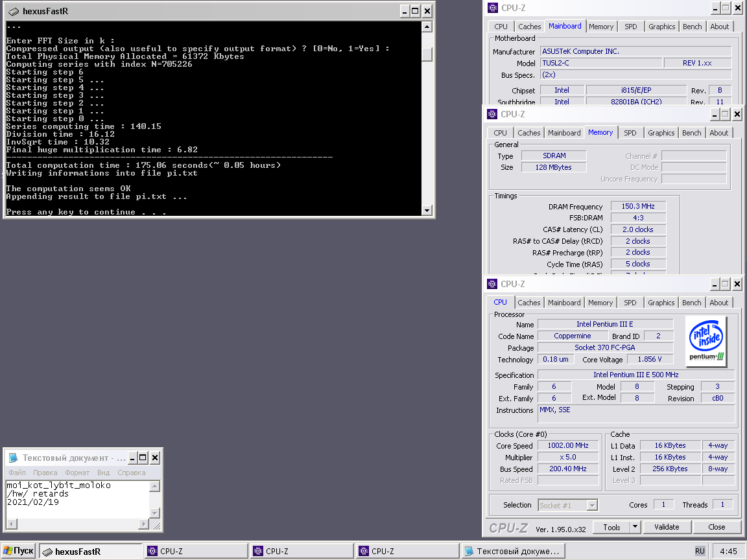Switch to the Текстовый документ taskbar button

(x=514, y=552)
